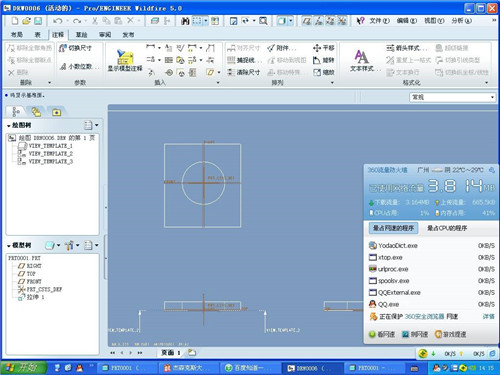Expand the 格式化 group arrow

point(487,82)
